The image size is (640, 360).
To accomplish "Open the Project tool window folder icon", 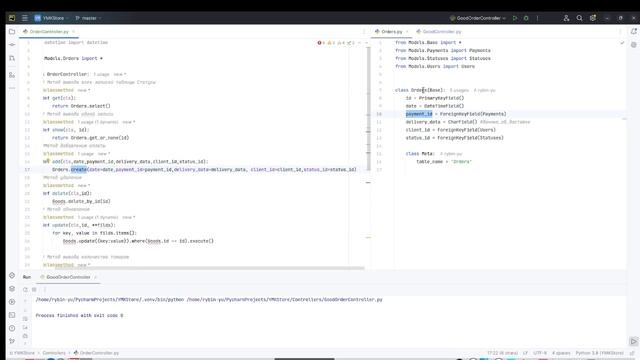I will click(12, 31).
